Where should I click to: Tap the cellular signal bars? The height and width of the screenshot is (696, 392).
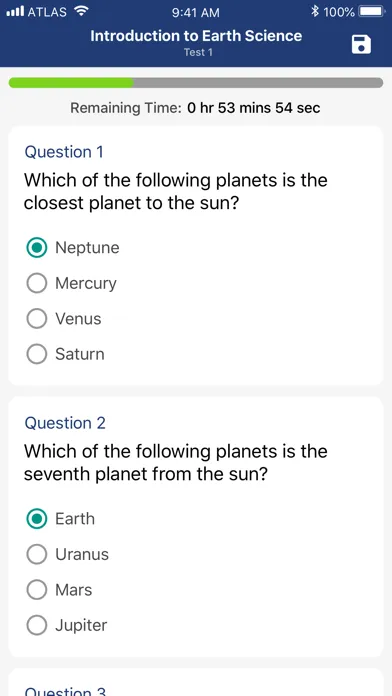tap(15, 12)
